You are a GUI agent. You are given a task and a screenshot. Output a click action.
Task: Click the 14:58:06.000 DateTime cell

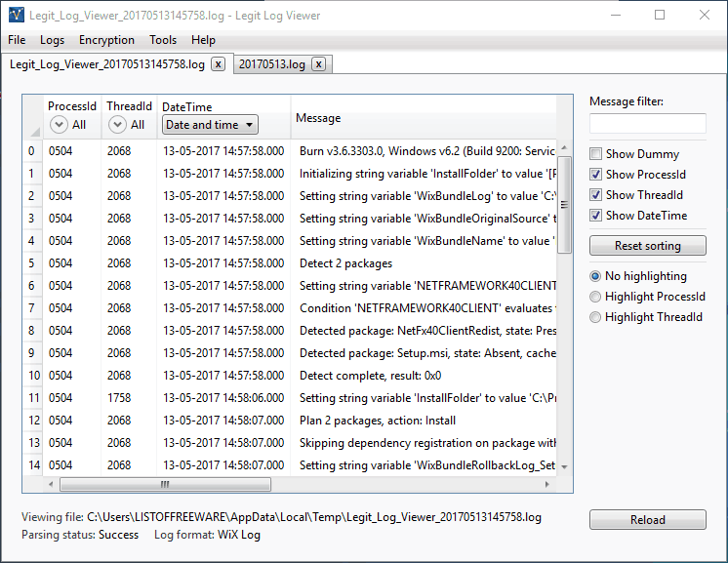pyautogui.click(x=223, y=398)
